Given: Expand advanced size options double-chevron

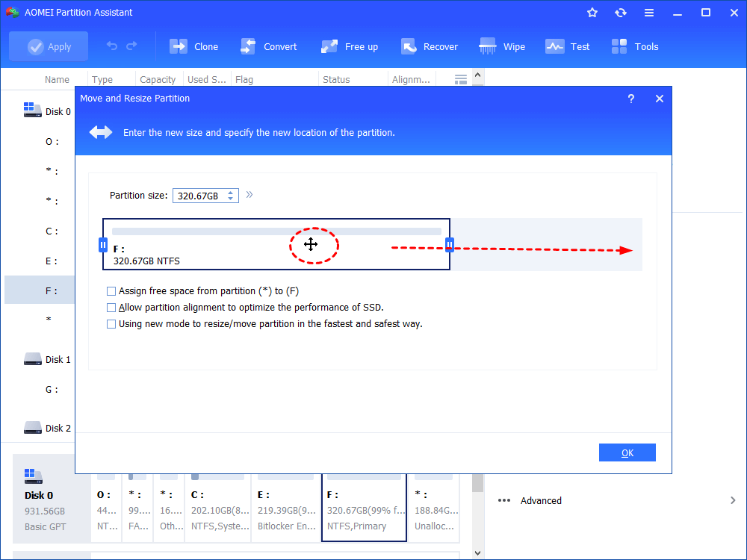Looking at the screenshot, I should (x=249, y=195).
